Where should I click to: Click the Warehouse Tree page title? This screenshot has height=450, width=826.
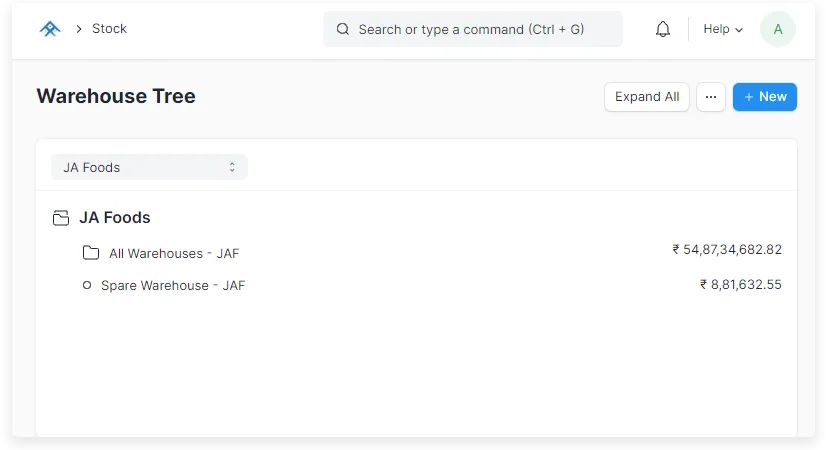(116, 96)
